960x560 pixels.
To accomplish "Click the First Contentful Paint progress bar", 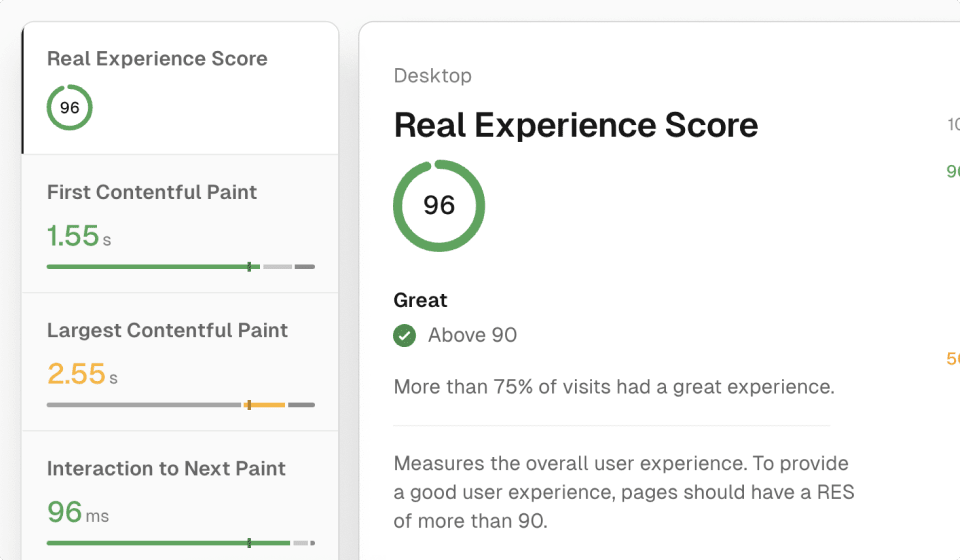I will coord(181,267).
